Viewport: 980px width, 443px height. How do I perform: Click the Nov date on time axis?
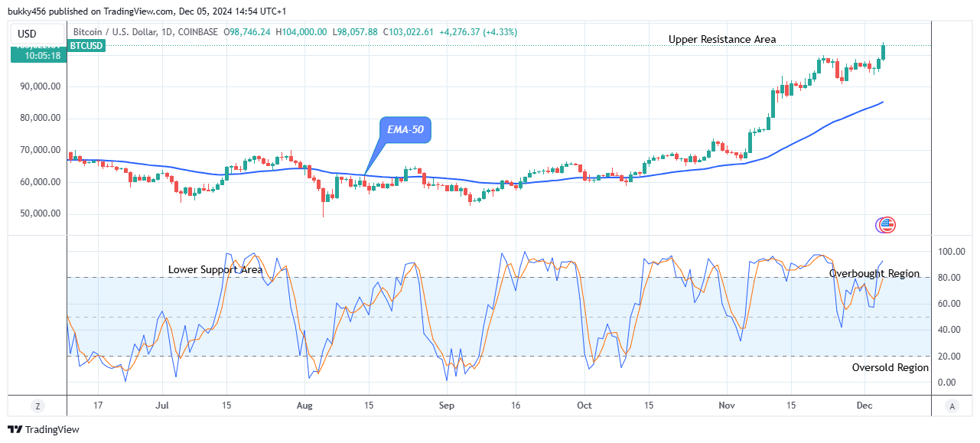click(727, 406)
